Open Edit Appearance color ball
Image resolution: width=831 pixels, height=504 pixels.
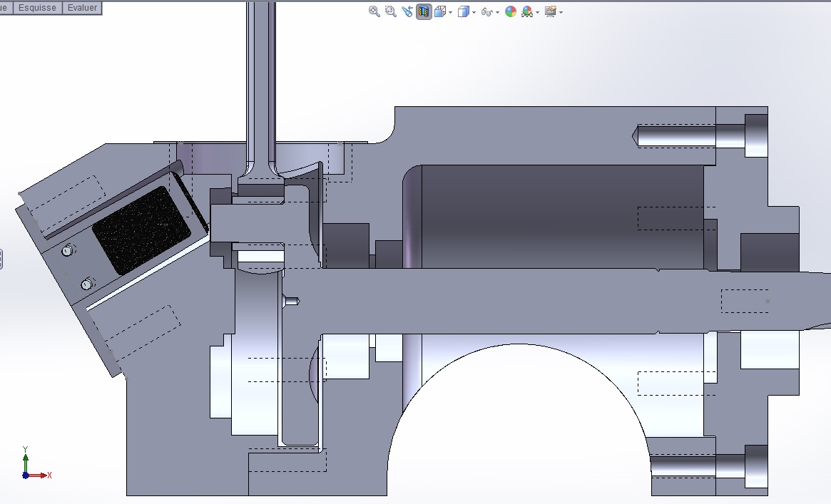pyautogui.click(x=511, y=11)
